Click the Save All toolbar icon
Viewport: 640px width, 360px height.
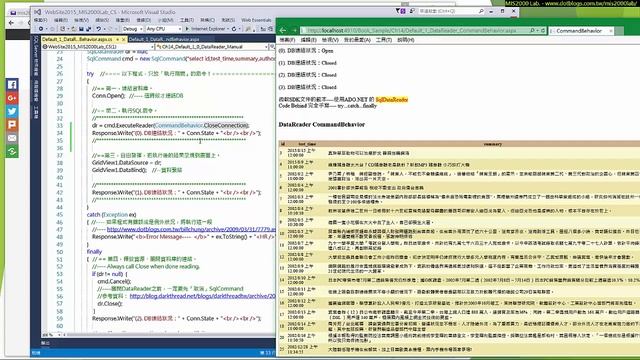tap(88, 29)
